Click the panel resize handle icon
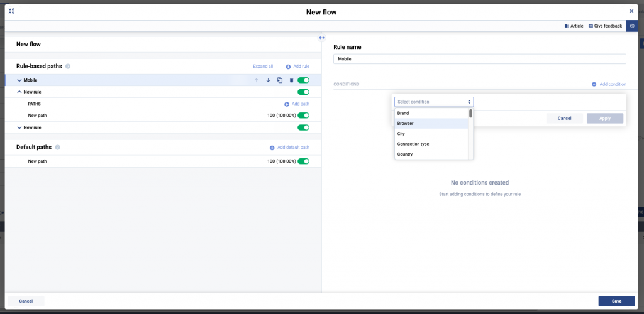The height and width of the screenshot is (314, 644). pos(321,37)
